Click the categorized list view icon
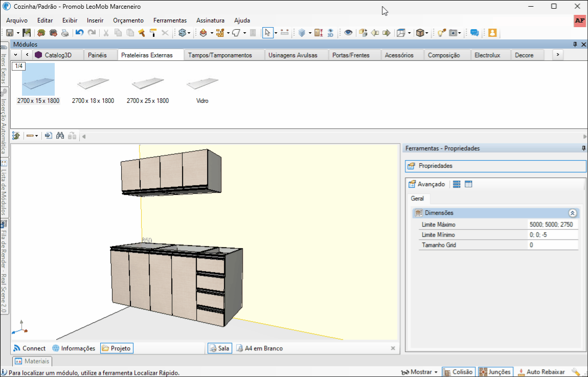 pos(457,184)
